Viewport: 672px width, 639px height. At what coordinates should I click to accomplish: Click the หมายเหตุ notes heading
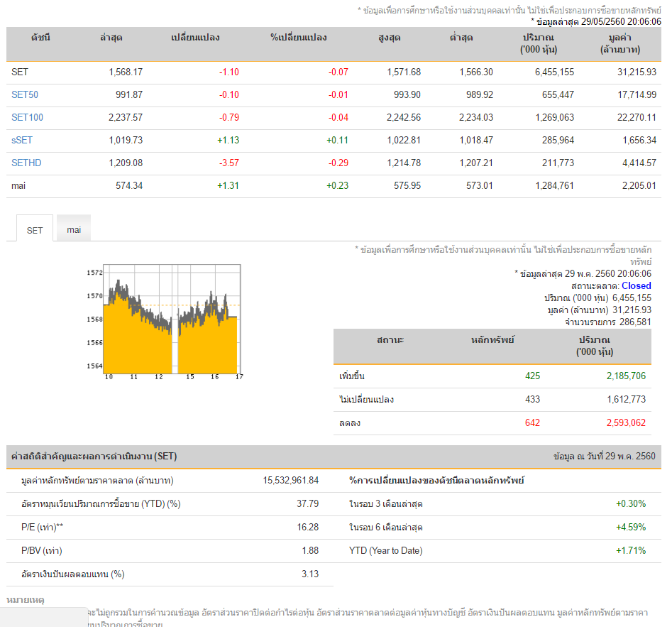(x=26, y=600)
